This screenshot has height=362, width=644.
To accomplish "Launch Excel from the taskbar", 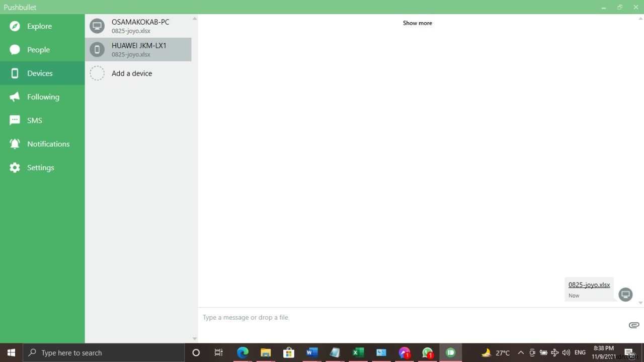I will click(x=358, y=352).
